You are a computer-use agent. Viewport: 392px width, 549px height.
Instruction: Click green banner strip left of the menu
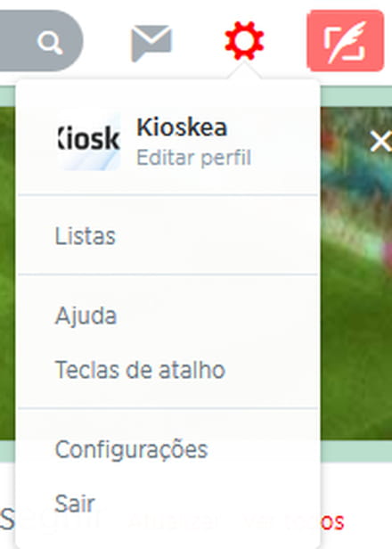(8, 273)
